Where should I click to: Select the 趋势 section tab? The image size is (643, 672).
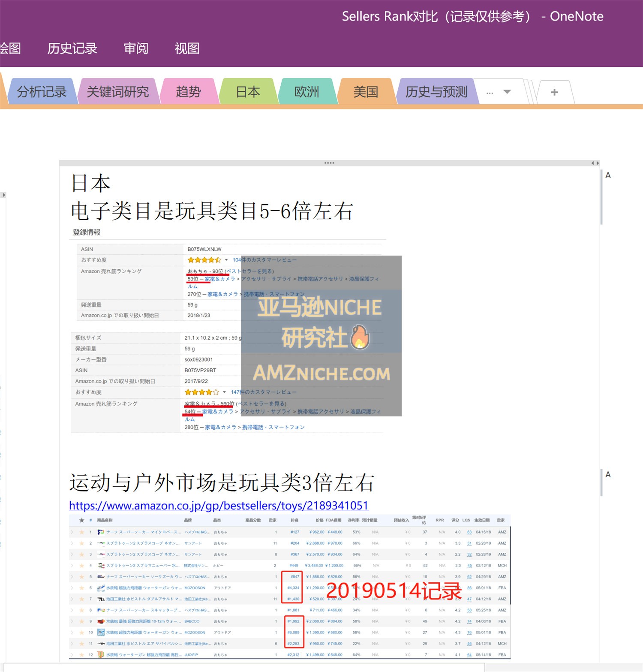click(188, 91)
